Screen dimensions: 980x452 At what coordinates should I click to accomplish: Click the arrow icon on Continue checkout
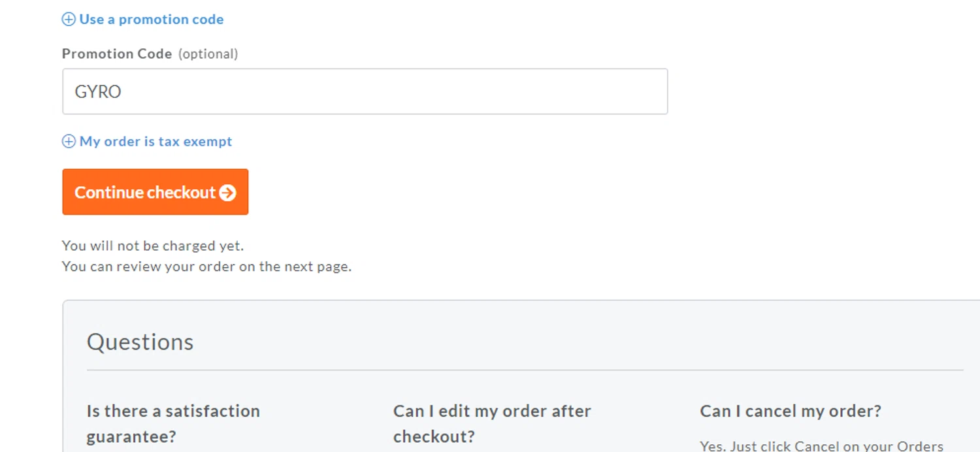pos(227,193)
